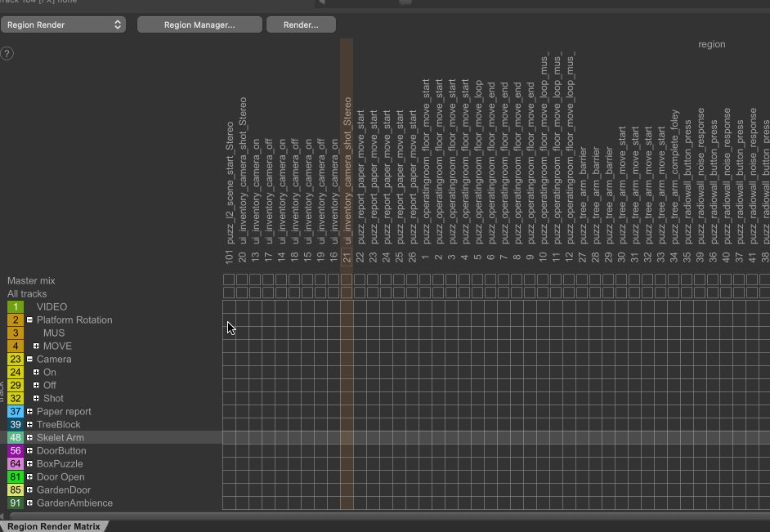Open the help question mark icon
770x532 pixels.
pos(7,53)
